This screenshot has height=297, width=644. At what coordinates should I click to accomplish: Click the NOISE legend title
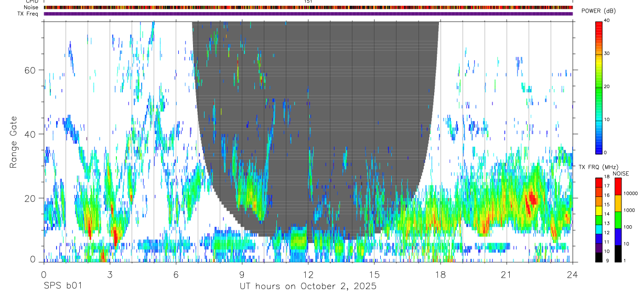pyautogui.click(x=620, y=173)
